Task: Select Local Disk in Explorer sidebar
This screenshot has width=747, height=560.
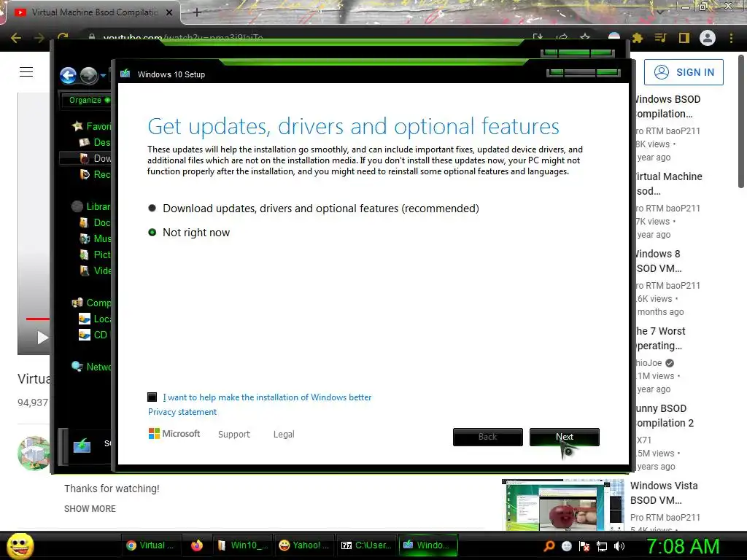Action: (95, 319)
